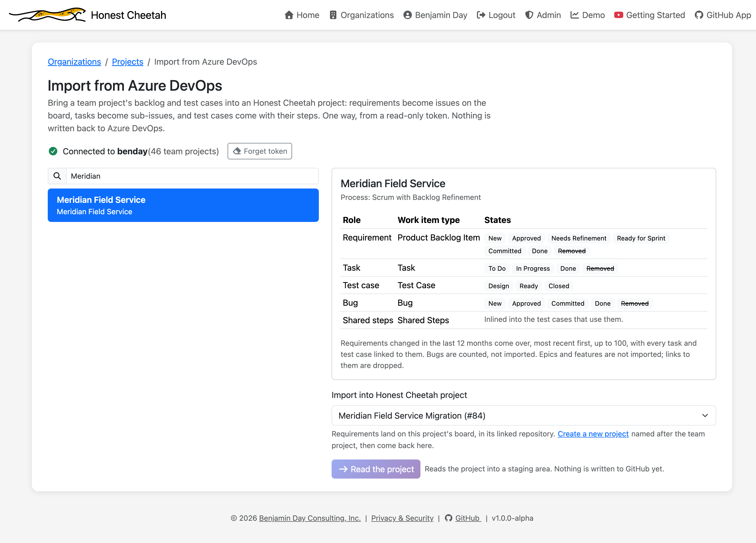Open the Organizations nav item
756x543 pixels.
click(362, 15)
